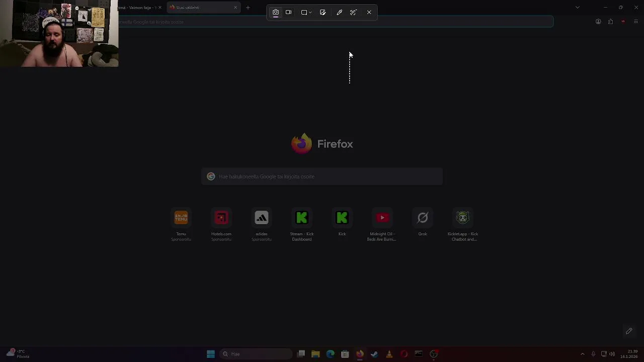Click the Google search box on new tab page
644x362 pixels.
322,176
